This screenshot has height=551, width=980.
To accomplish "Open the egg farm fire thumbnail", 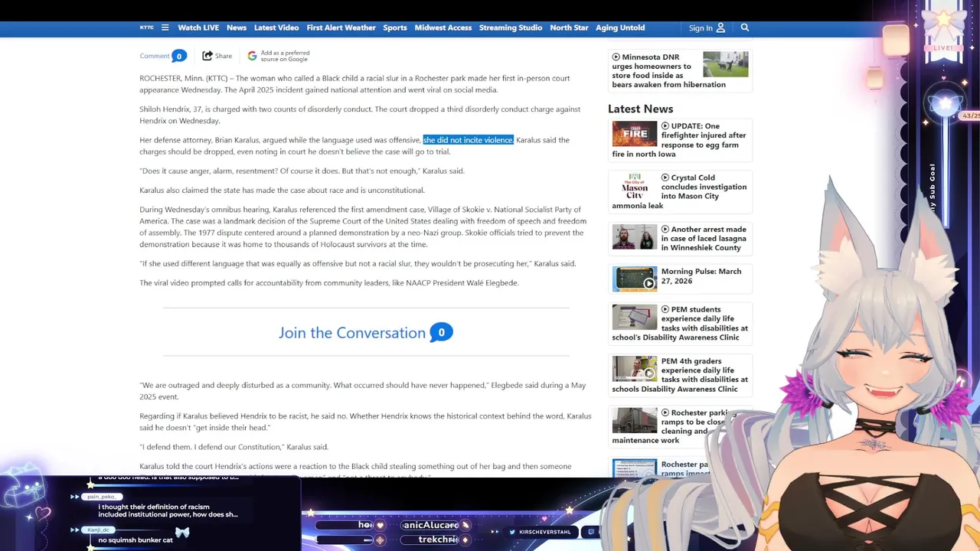I will tap(635, 134).
